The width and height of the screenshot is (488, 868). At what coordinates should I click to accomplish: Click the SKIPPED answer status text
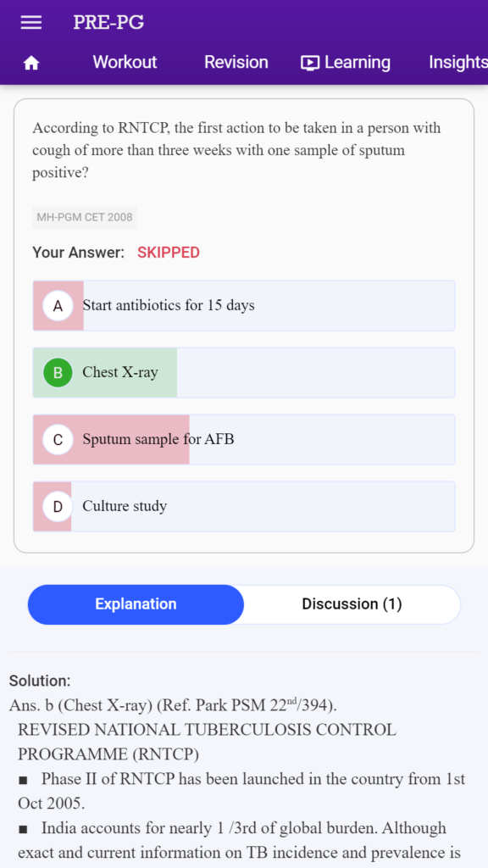pyautogui.click(x=169, y=253)
